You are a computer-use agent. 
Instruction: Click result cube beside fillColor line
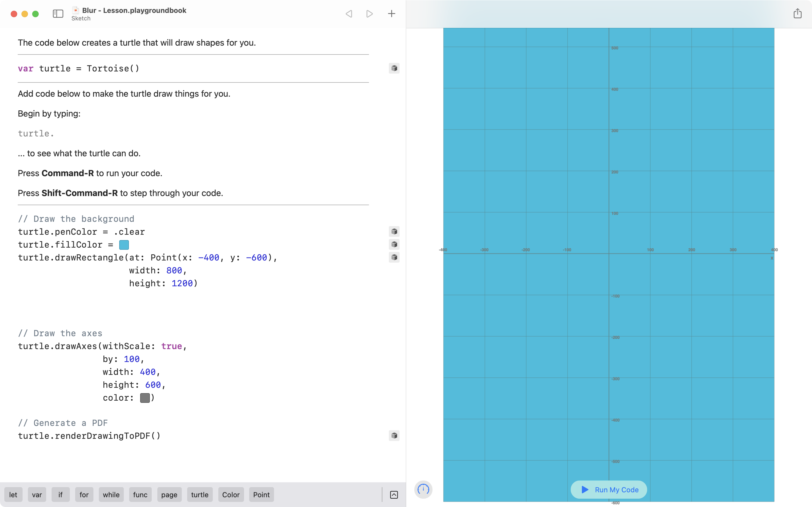click(x=394, y=244)
